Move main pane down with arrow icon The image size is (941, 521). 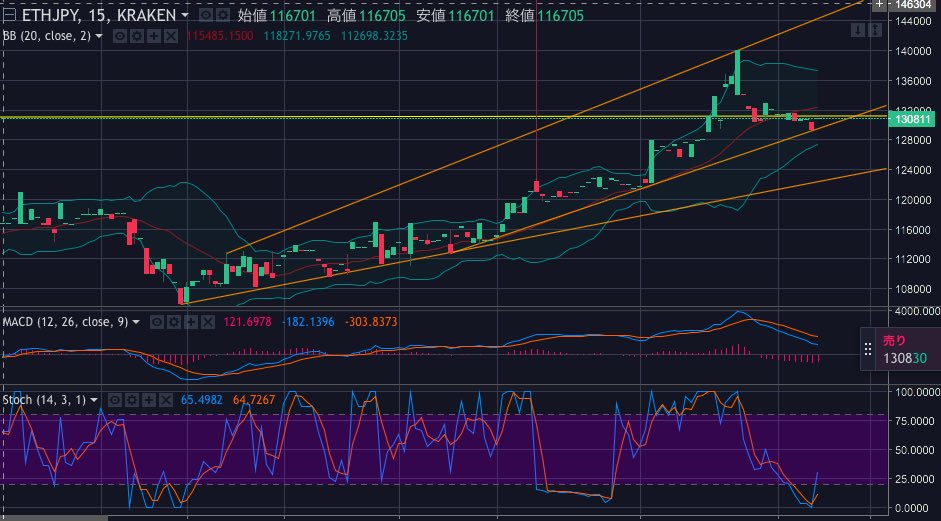(858, 29)
